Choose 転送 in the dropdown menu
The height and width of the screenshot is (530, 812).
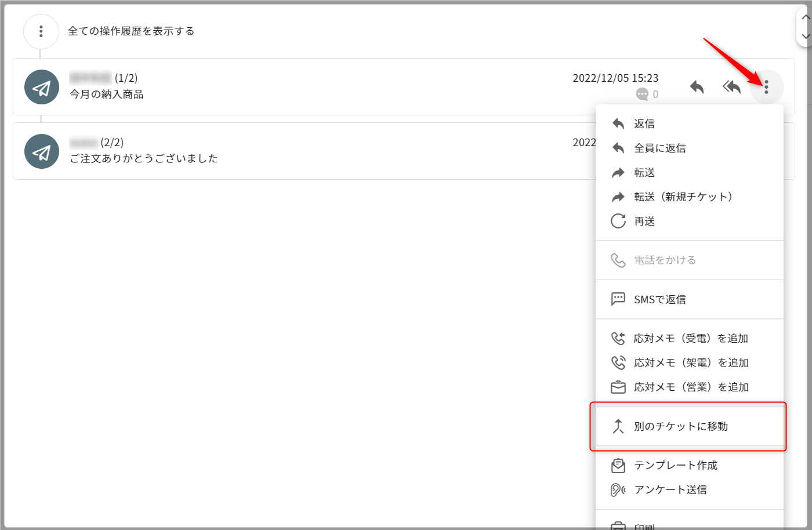tap(644, 172)
